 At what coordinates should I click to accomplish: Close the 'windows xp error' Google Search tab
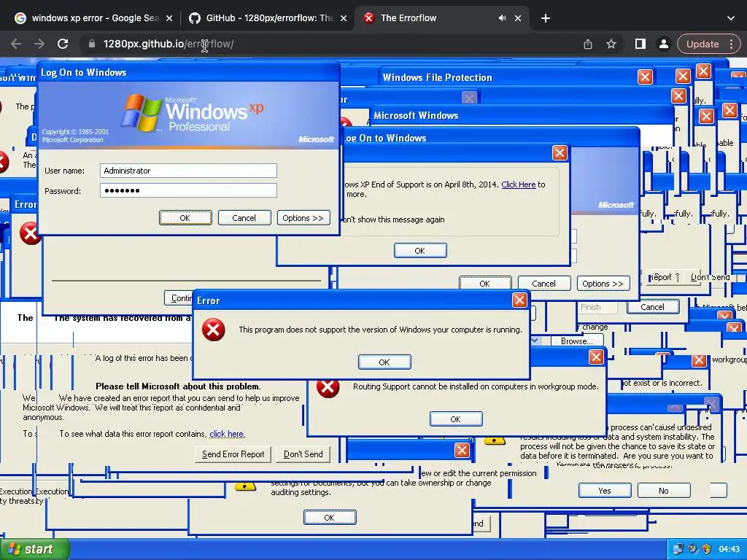tap(169, 18)
